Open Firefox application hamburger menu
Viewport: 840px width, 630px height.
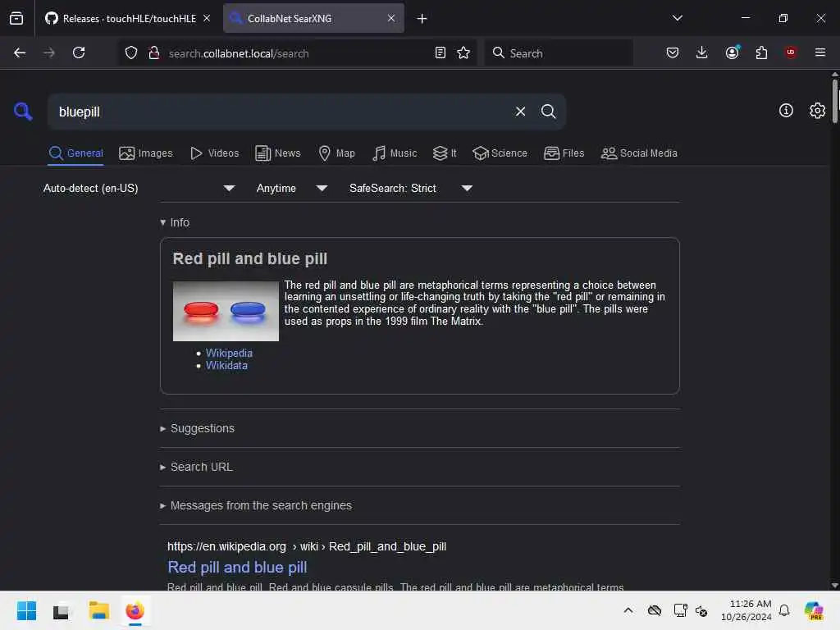(x=820, y=52)
